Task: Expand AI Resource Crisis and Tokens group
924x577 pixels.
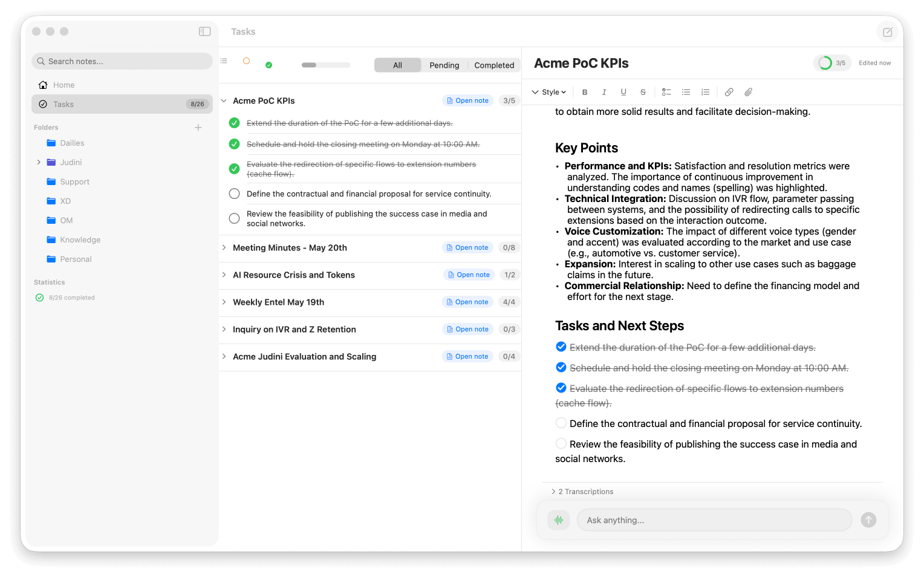Action: click(224, 275)
